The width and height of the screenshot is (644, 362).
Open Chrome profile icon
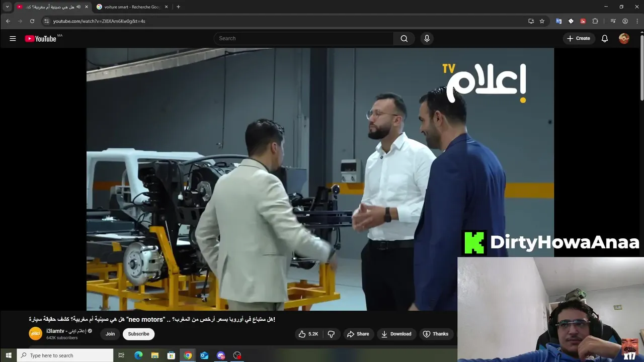625,21
